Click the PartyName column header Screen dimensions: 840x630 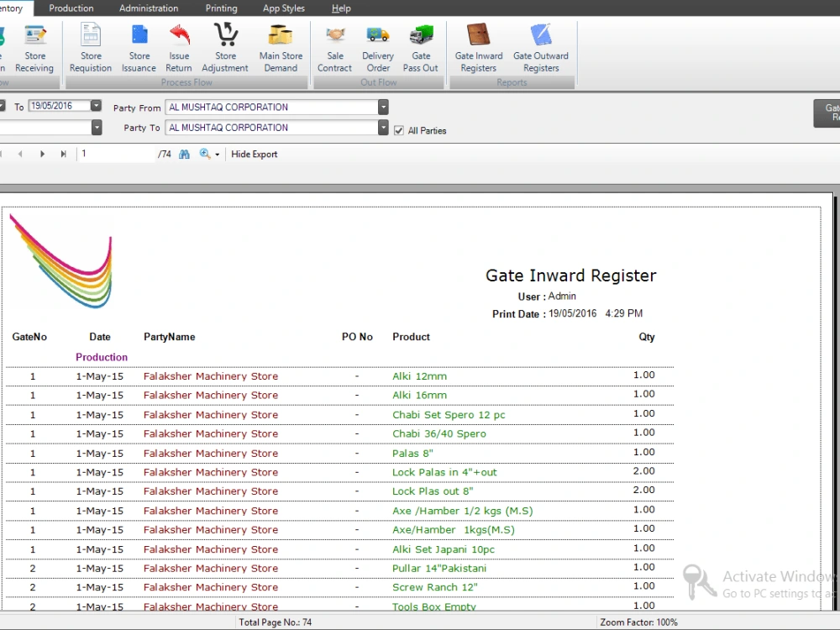pos(170,337)
